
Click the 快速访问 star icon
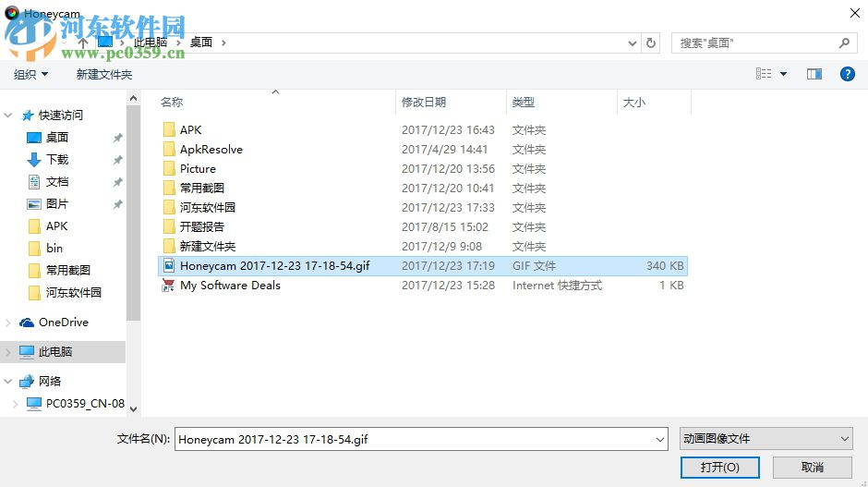pyautogui.click(x=28, y=116)
